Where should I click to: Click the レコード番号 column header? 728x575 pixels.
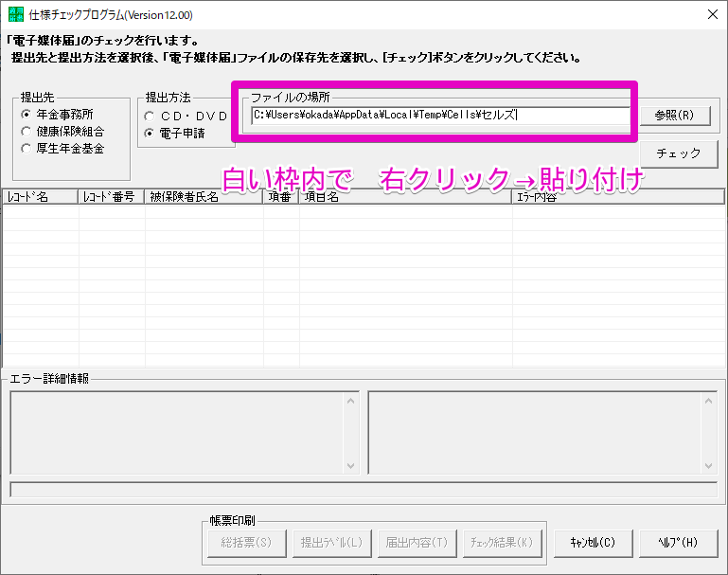(x=112, y=197)
